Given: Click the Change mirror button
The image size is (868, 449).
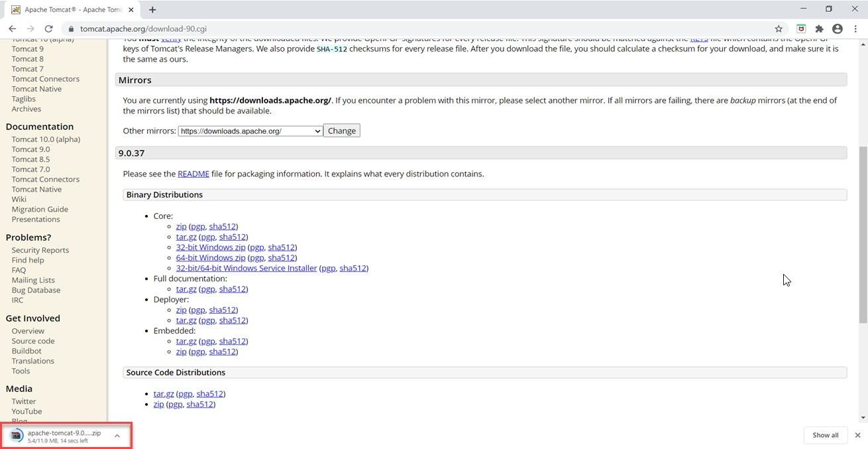Looking at the screenshot, I should click(x=342, y=131).
